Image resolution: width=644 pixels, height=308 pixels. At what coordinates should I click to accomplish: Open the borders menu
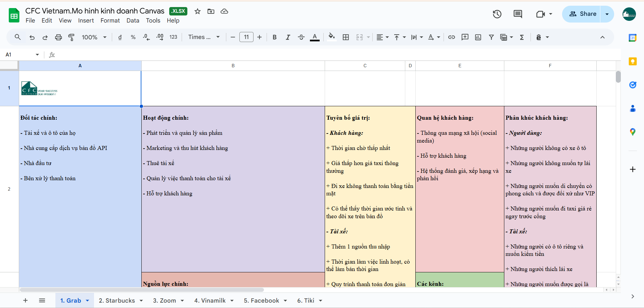346,37
